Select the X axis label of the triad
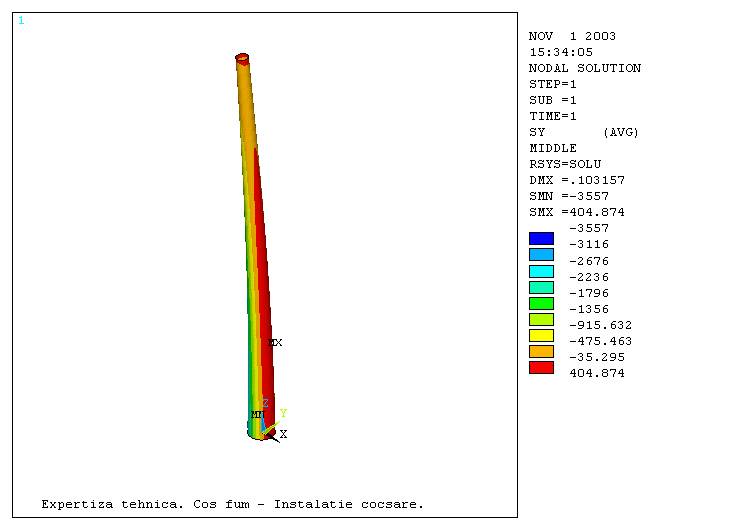The image size is (744, 530). [283, 435]
